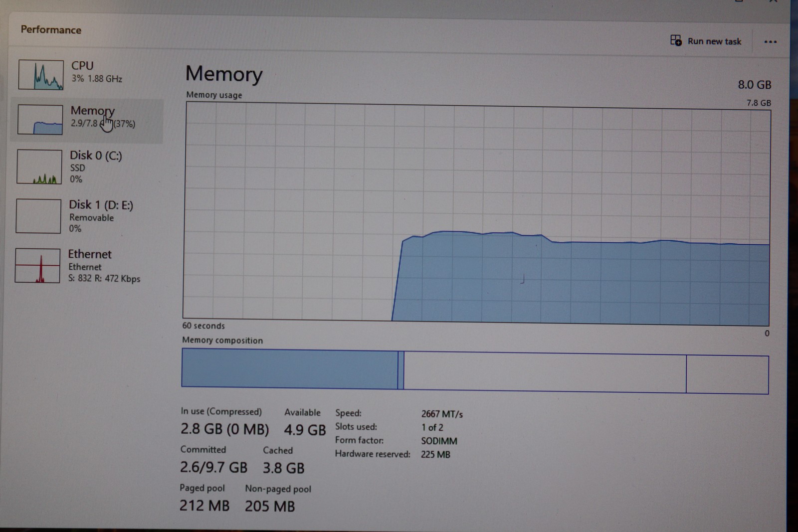Viewport: 798px width, 532px height.
Task: Click the Modified sliver in memory composition
Action: pyautogui.click(x=400, y=370)
